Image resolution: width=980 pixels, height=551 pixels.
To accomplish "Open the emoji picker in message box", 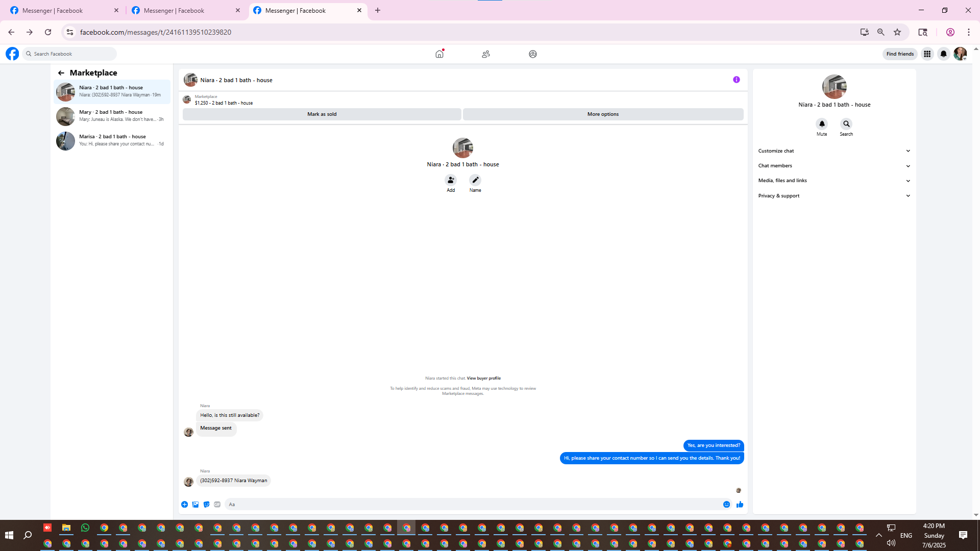I will tap(726, 505).
